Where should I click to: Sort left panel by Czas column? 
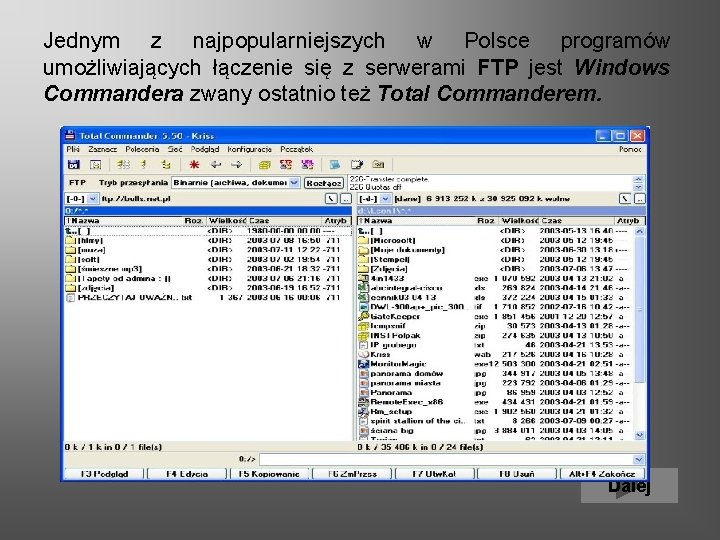pos(284,221)
